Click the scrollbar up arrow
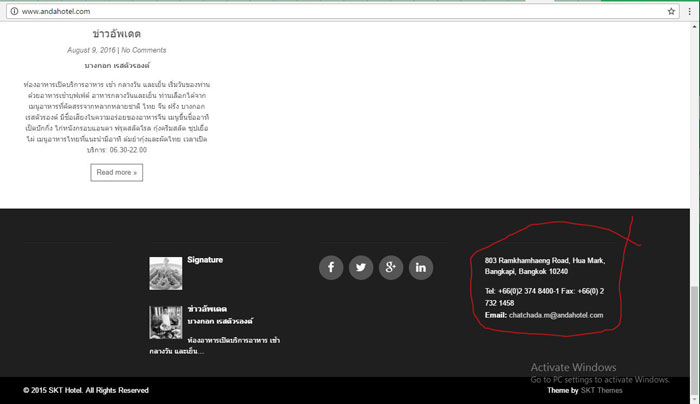700x404 pixels. 694,27
